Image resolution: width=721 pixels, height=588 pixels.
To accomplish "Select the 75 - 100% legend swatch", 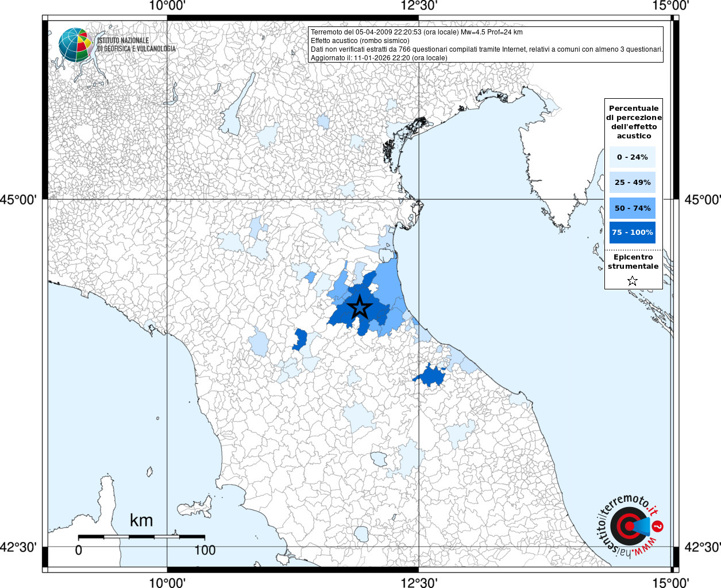I will pos(633,233).
